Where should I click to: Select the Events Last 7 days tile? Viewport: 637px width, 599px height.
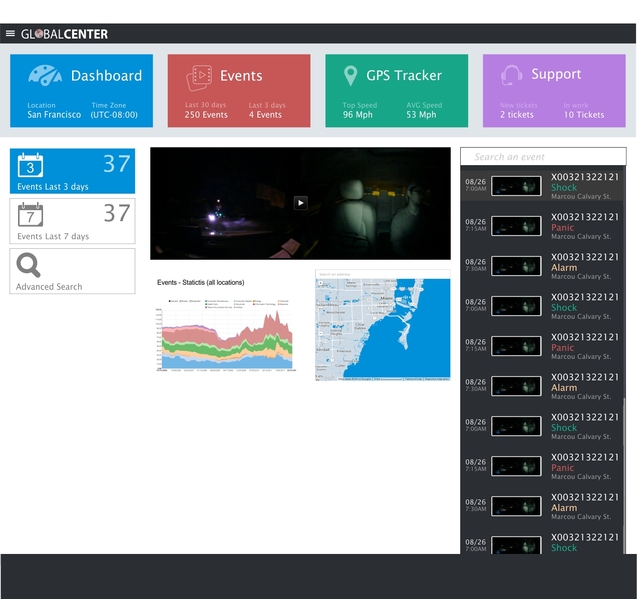coord(72,221)
